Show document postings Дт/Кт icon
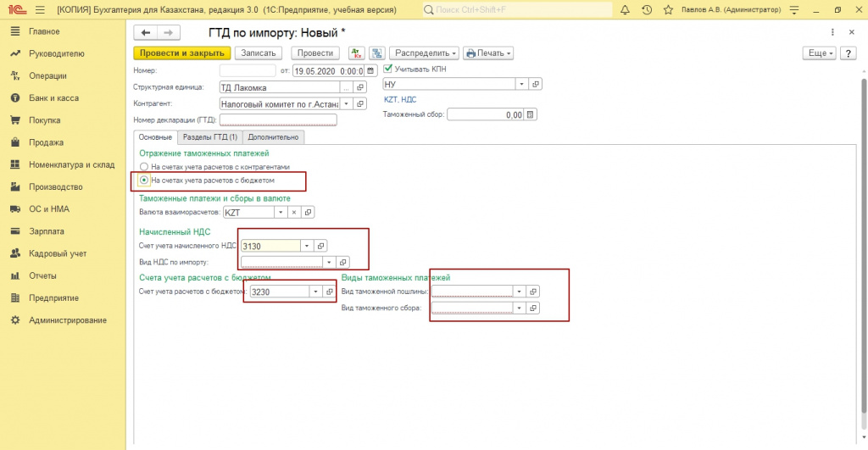Viewport: 868px width, 450px height. pyautogui.click(x=357, y=53)
